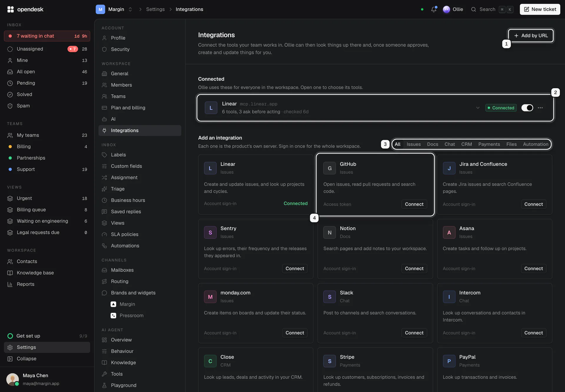Image resolution: width=565 pixels, height=392 pixels.
Task: Open Tools wrench icon under AI Agent
Action: point(104,374)
